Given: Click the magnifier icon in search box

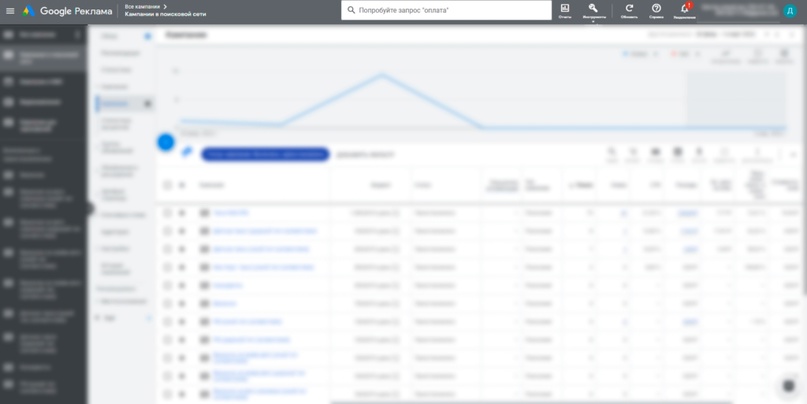Looking at the screenshot, I should click(x=351, y=10).
